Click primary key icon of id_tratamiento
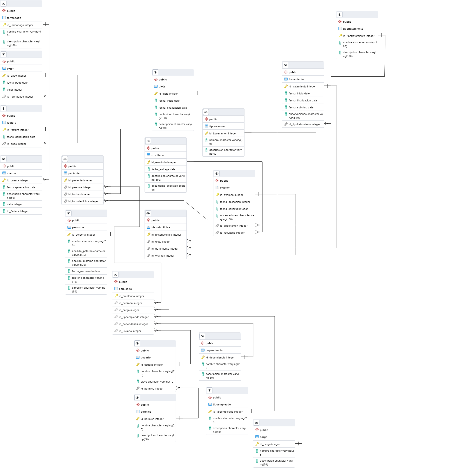The width and height of the screenshot is (476, 470). 286,86
